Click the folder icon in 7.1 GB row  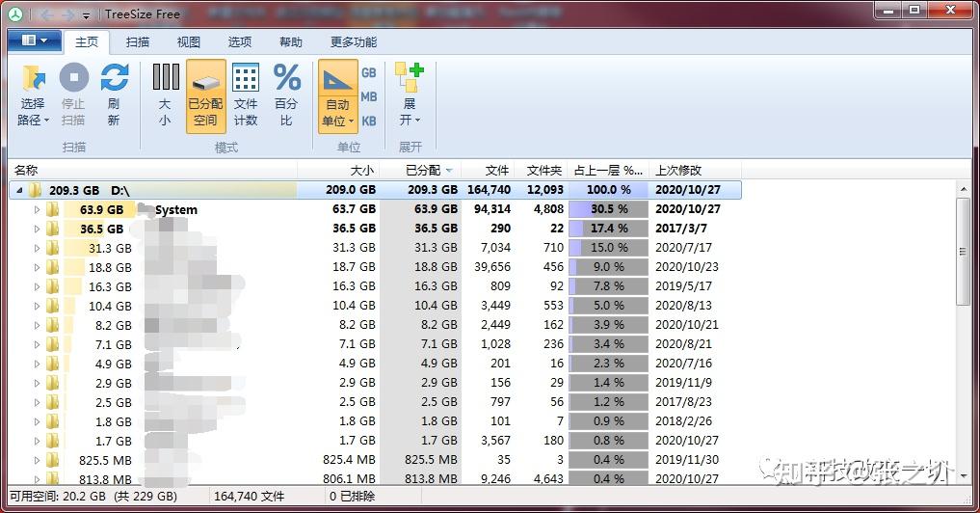52,344
